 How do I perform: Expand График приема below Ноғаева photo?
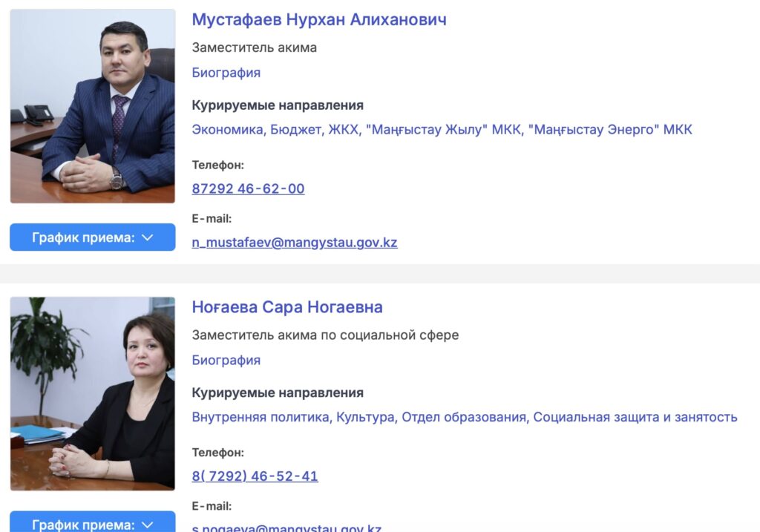point(93,522)
